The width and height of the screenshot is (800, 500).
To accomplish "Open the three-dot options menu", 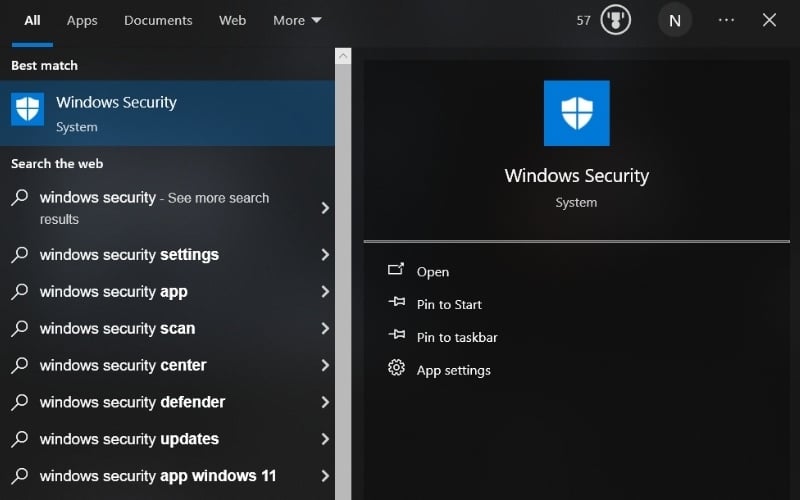I will pyautogui.click(x=726, y=20).
